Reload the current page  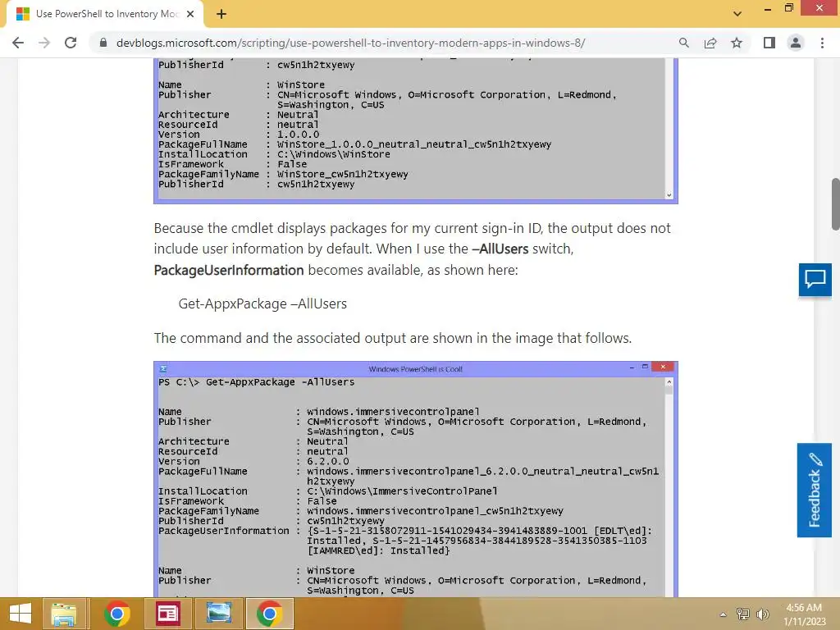click(71, 43)
